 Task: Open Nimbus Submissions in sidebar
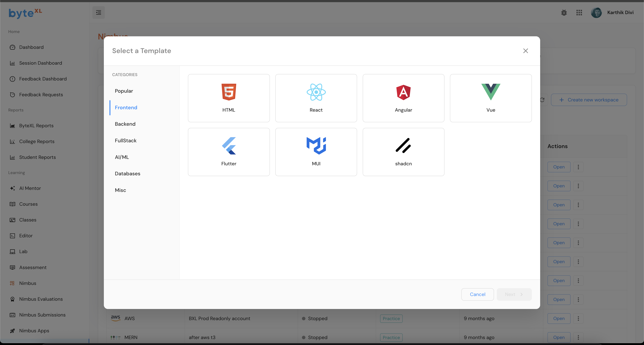42,315
